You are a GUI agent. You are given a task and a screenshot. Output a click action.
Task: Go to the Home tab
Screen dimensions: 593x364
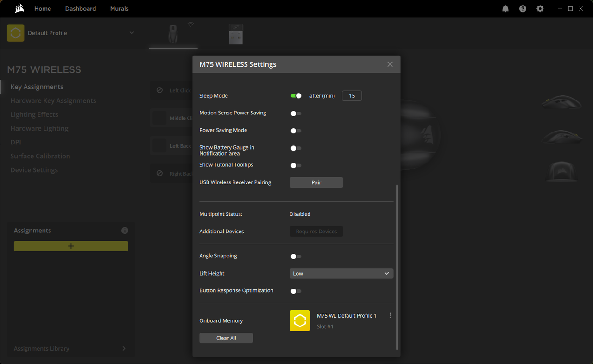click(43, 9)
